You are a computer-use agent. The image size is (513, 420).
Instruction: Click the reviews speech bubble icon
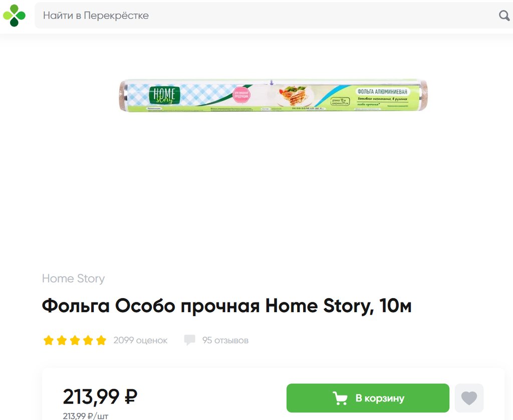click(x=189, y=340)
